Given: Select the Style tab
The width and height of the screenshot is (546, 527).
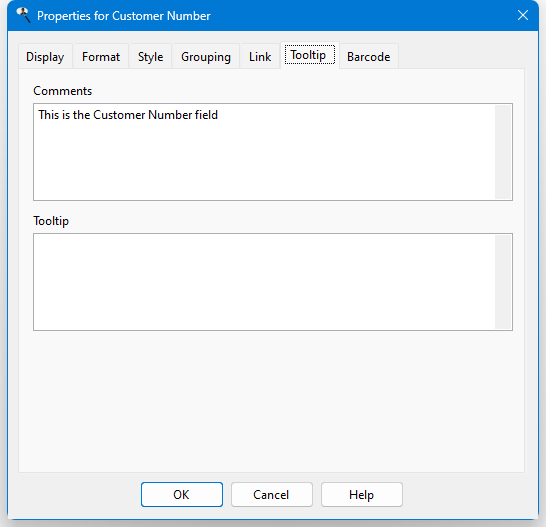Looking at the screenshot, I should click(150, 56).
